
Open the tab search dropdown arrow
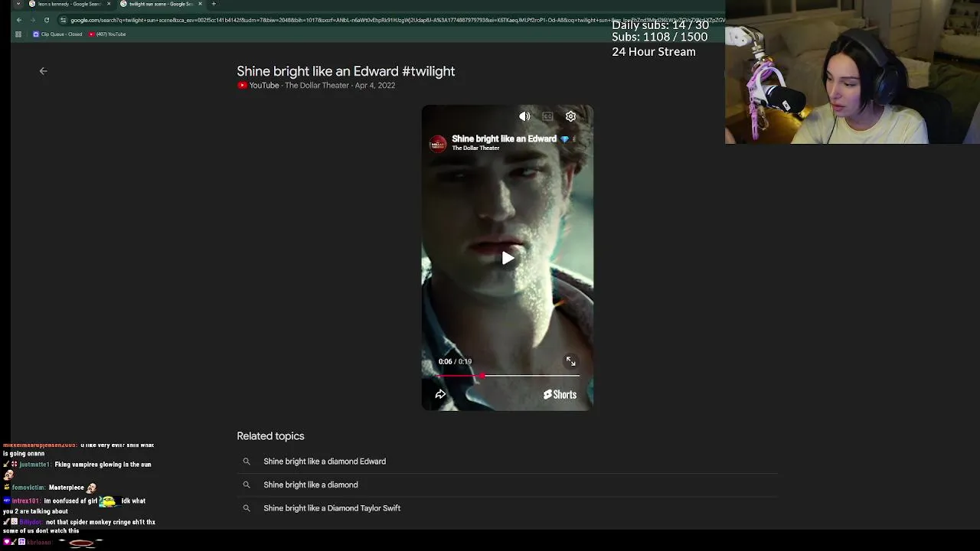coord(18,4)
